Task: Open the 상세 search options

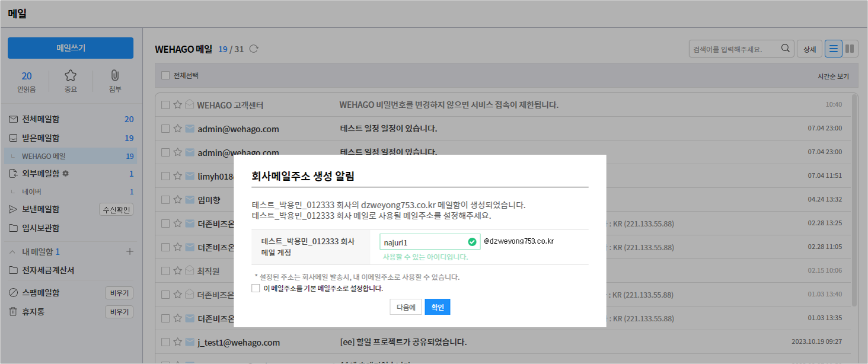Action: coord(809,49)
